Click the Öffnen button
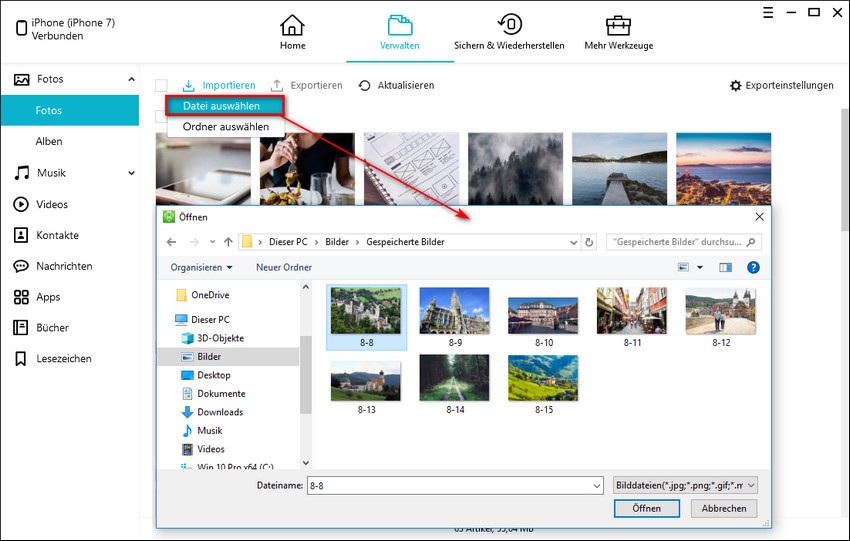This screenshot has height=541, width=850. click(647, 508)
